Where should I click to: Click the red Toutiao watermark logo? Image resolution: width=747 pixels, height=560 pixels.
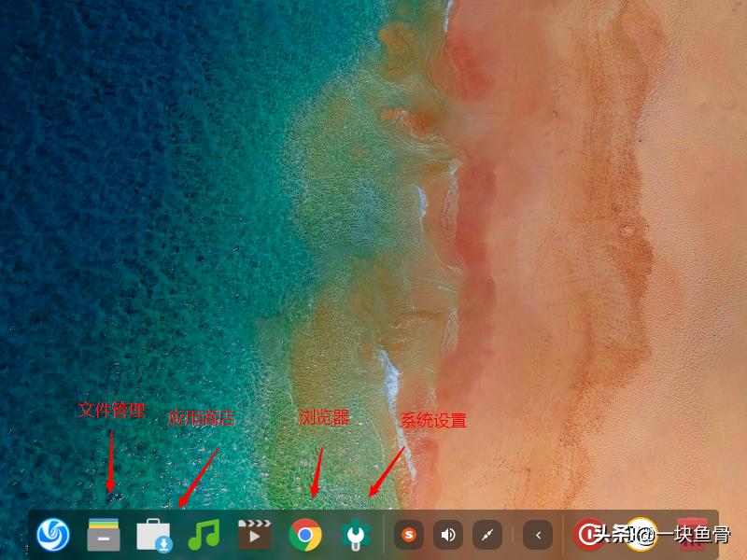(x=587, y=535)
